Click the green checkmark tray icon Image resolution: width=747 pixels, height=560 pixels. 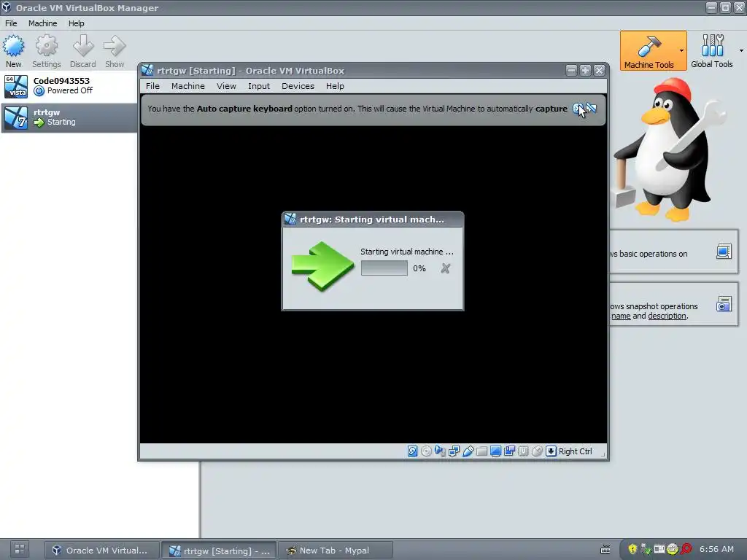pos(646,549)
